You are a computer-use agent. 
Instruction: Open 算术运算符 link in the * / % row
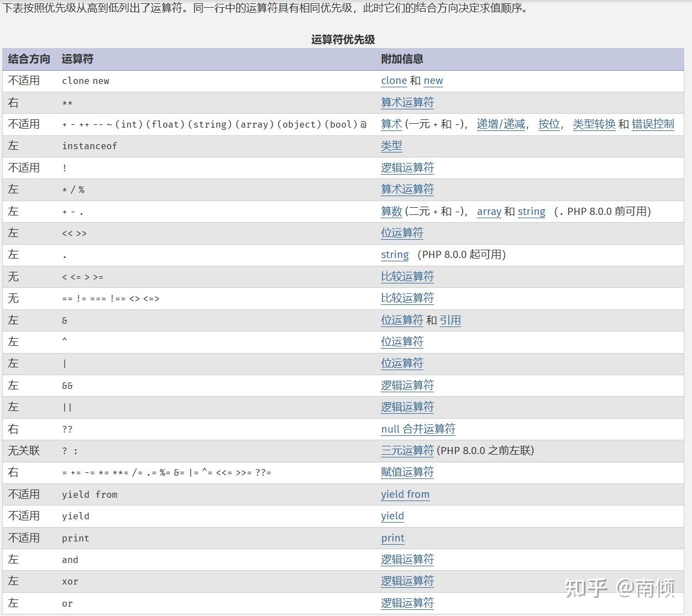[407, 189]
